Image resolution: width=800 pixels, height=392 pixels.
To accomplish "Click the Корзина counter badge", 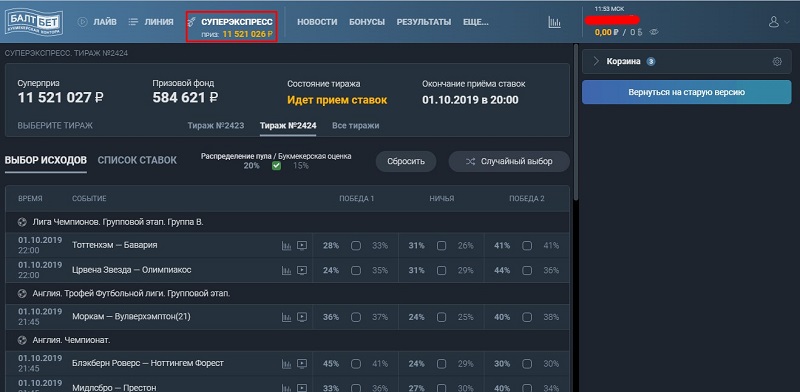I will point(651,62).
